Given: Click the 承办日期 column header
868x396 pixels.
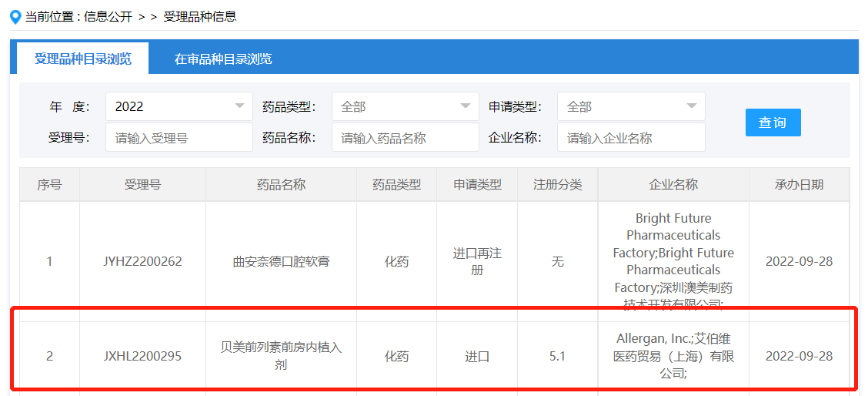Looking at the screenshot, I should click(799, 185).
